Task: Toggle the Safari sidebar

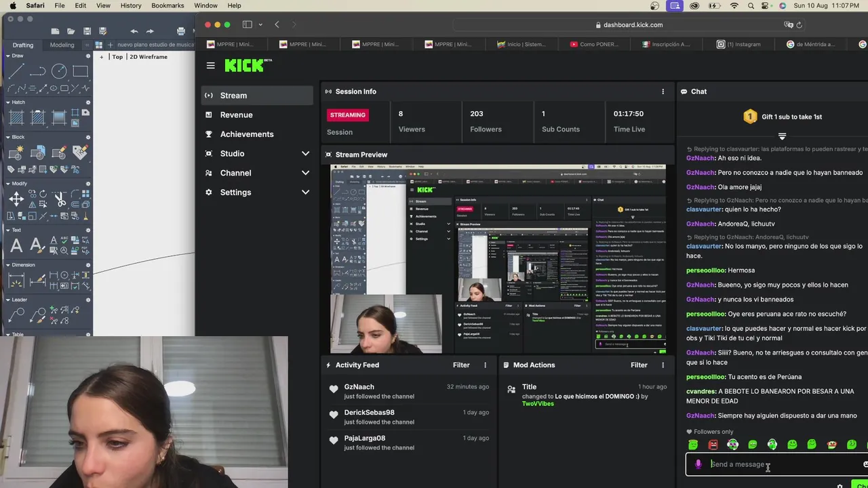Action: point(248,24)
